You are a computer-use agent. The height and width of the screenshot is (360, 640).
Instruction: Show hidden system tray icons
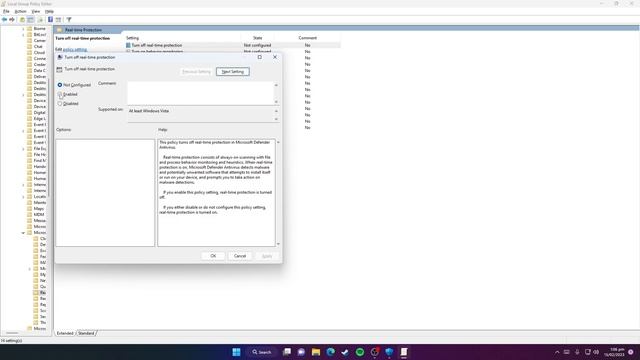pos(557,352)
